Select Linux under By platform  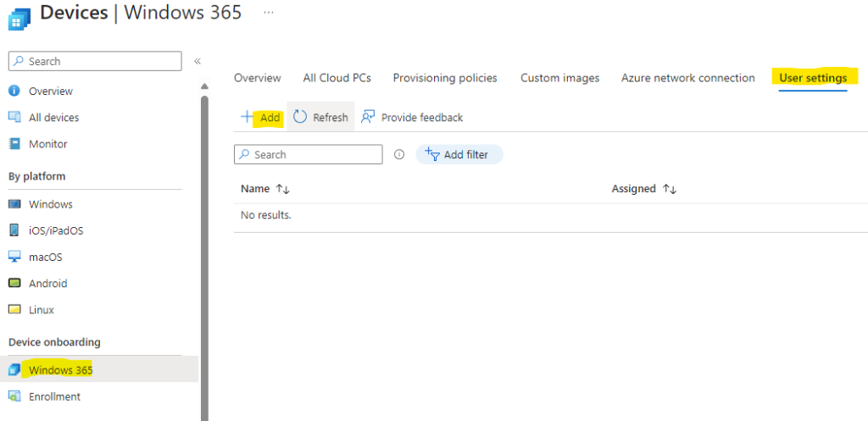(42, 310)
